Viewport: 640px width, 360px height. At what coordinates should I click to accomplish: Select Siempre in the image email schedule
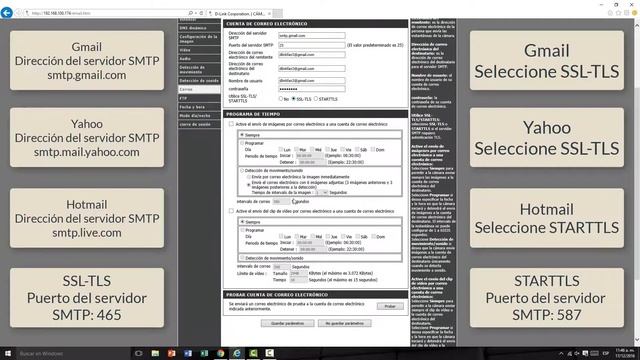tap(242, 134)
